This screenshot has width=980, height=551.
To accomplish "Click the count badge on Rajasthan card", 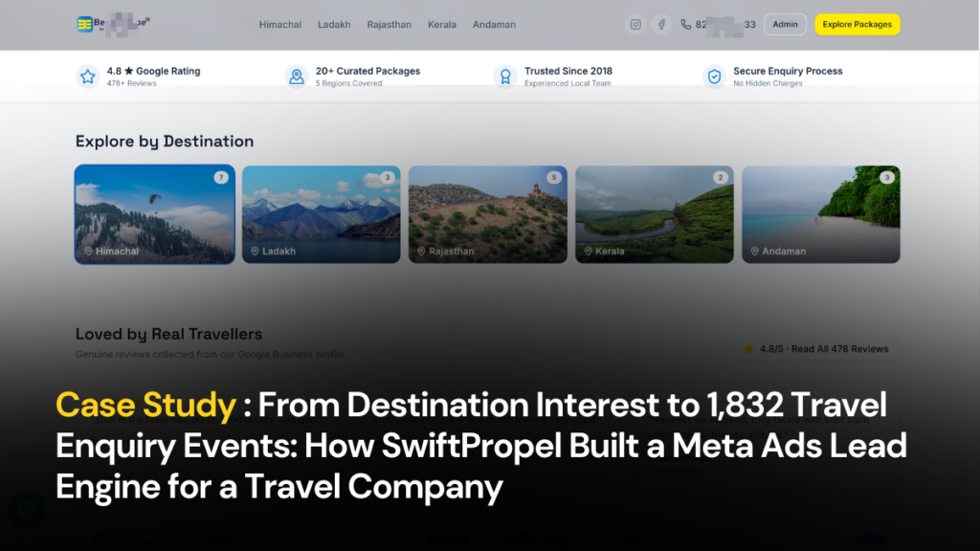I will click(554, 177).
